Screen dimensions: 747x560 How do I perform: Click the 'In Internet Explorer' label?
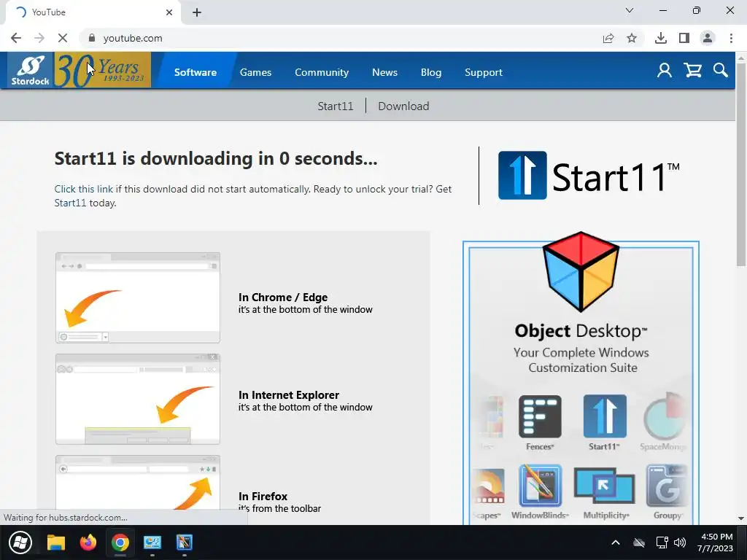[x=289, y=394]
